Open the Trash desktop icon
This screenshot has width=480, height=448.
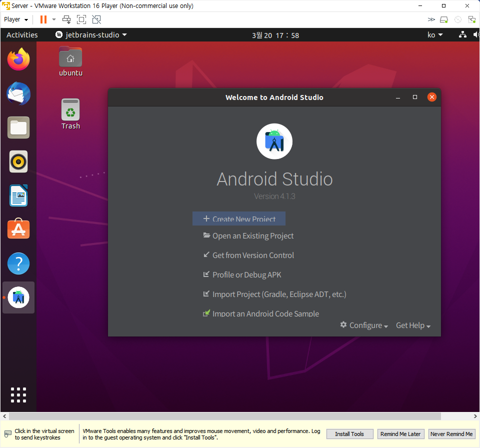[70, 114]
